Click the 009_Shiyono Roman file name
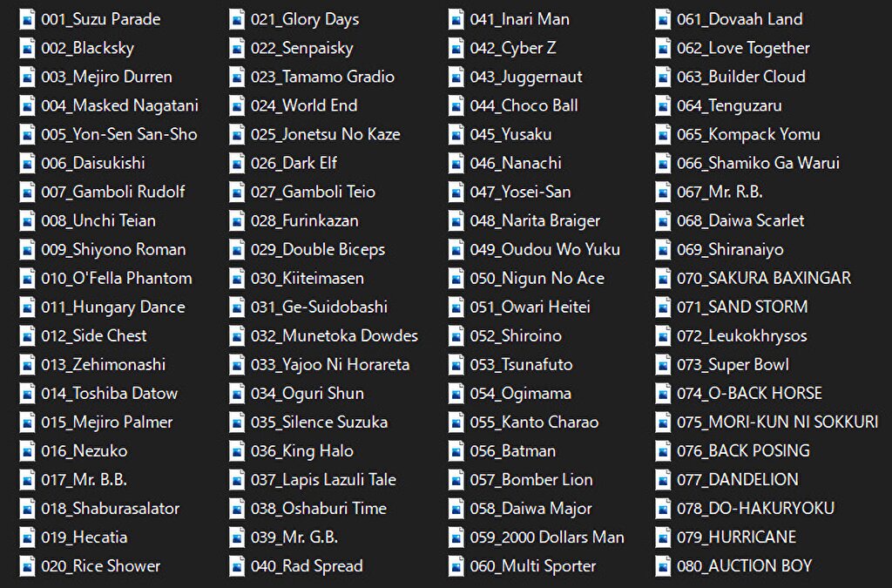892x588 pixels. pos(113,250)
